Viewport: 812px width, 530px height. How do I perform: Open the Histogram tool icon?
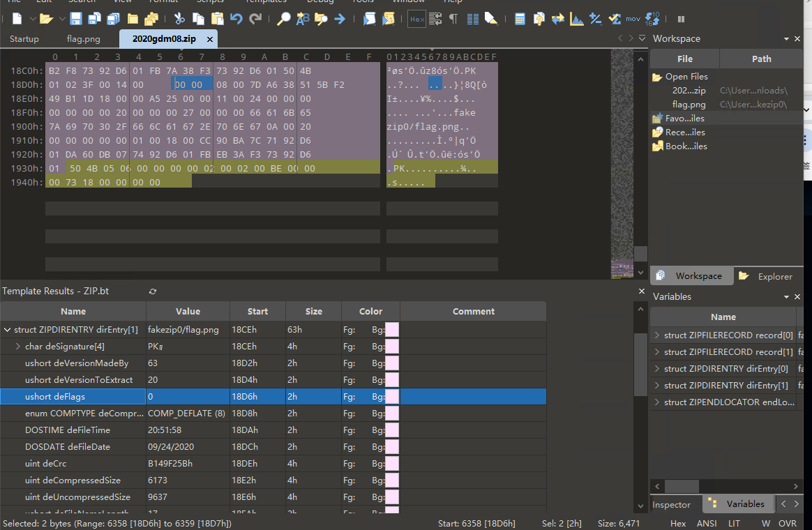coord(577,19)
